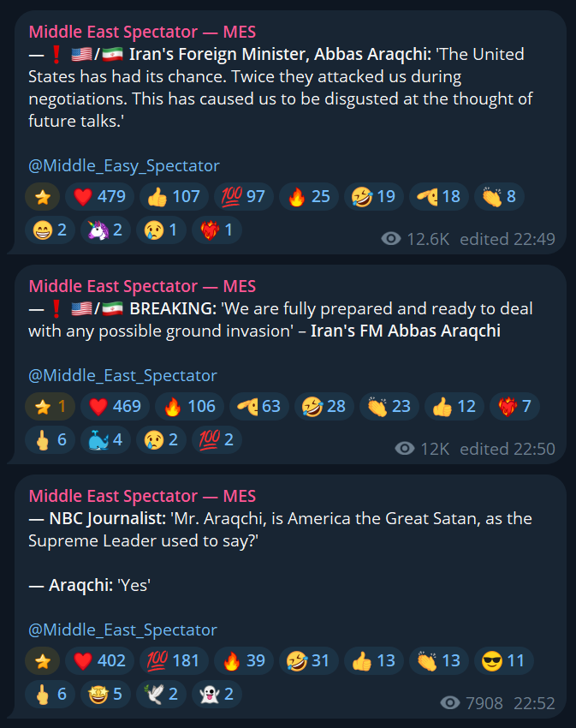Click the 100 emoji reaction with 97
Viewport: 576px width, 728px height.
243,196
